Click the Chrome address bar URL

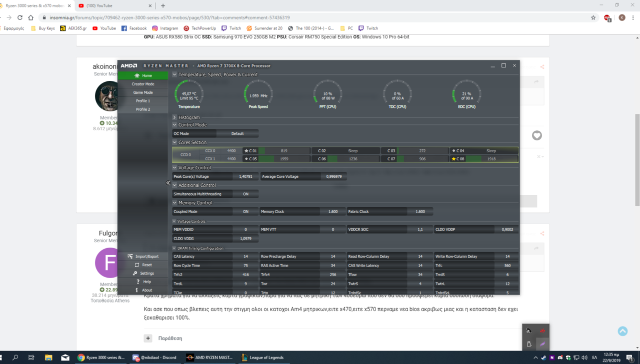pyautogui.click(x=169, y=17)
